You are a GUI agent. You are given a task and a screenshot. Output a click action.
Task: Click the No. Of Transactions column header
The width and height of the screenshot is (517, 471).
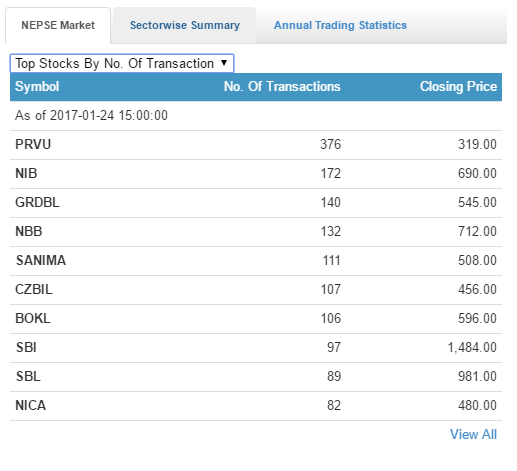coord(282,87)
